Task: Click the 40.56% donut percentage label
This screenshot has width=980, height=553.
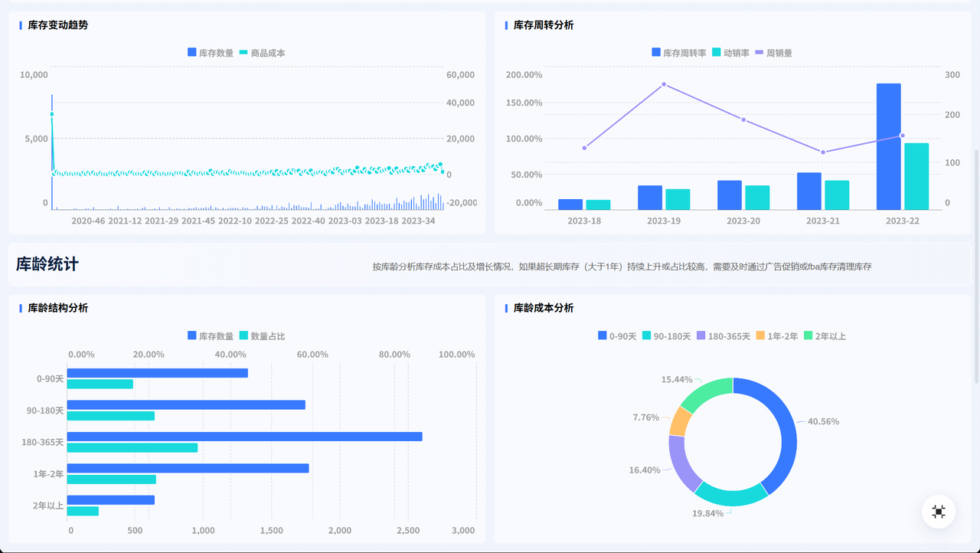Action: coord(823,422)
